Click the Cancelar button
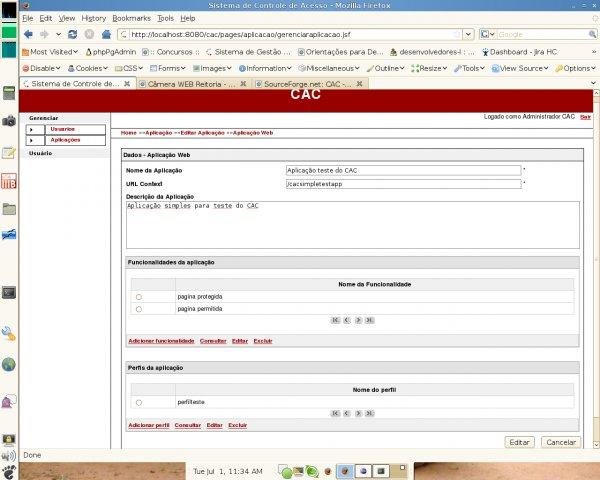 click(561, 442)
